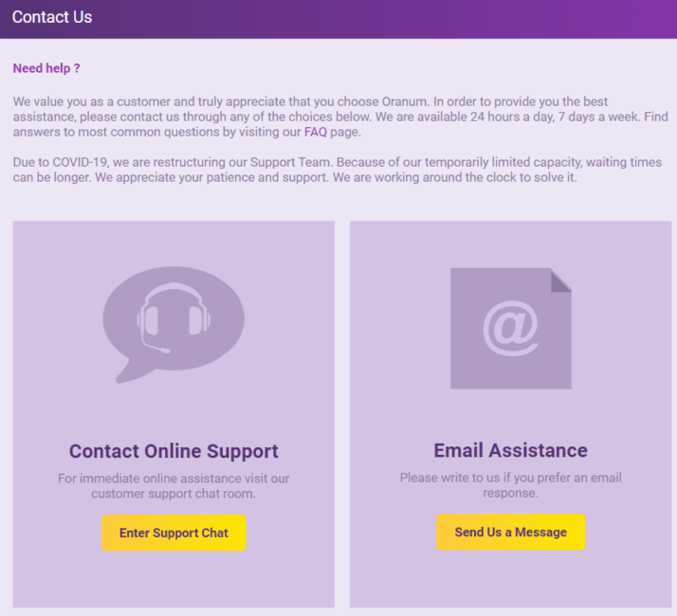Viewport: 677px width, 616px height.
Task: Click the 'Please write to us' description text
Action: tap(510, 485)
